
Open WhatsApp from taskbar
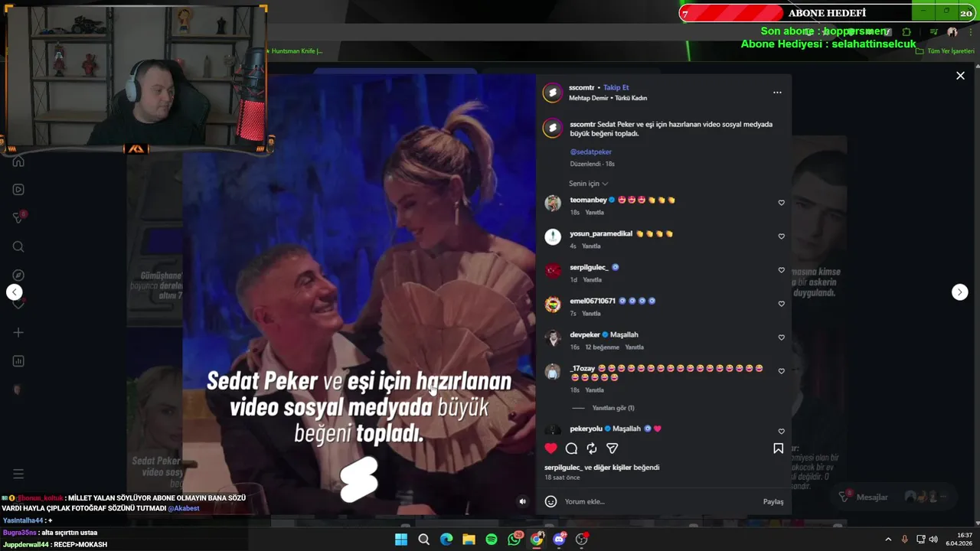coord(514,540)
